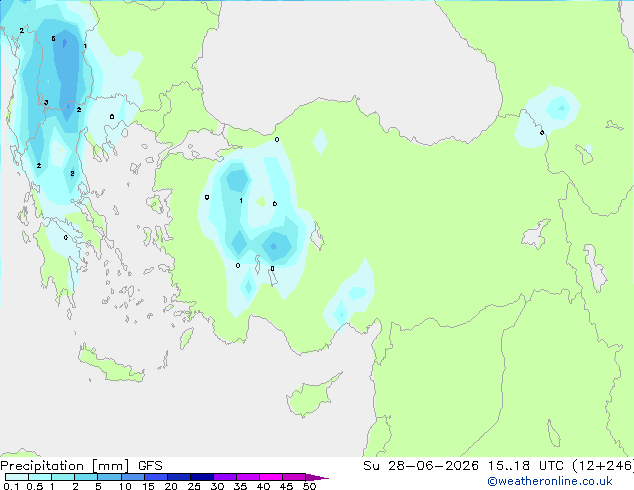Click the '20' legend scale label
Screen dimensions: 634x490
pos(171,486)
